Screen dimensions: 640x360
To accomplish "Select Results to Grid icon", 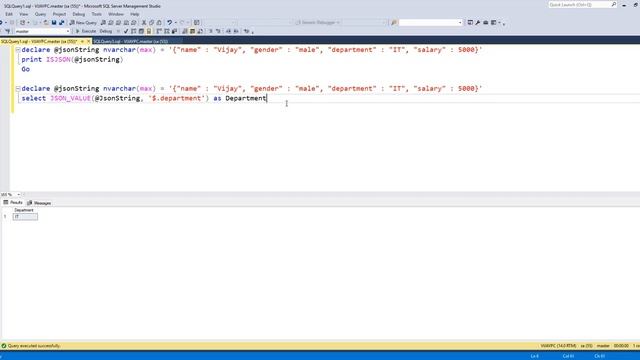I will tap(192, 31).
